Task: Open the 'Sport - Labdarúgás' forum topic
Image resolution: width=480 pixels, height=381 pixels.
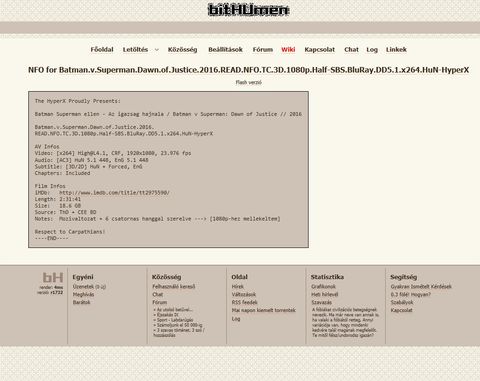Action: (x=175, y=320)
